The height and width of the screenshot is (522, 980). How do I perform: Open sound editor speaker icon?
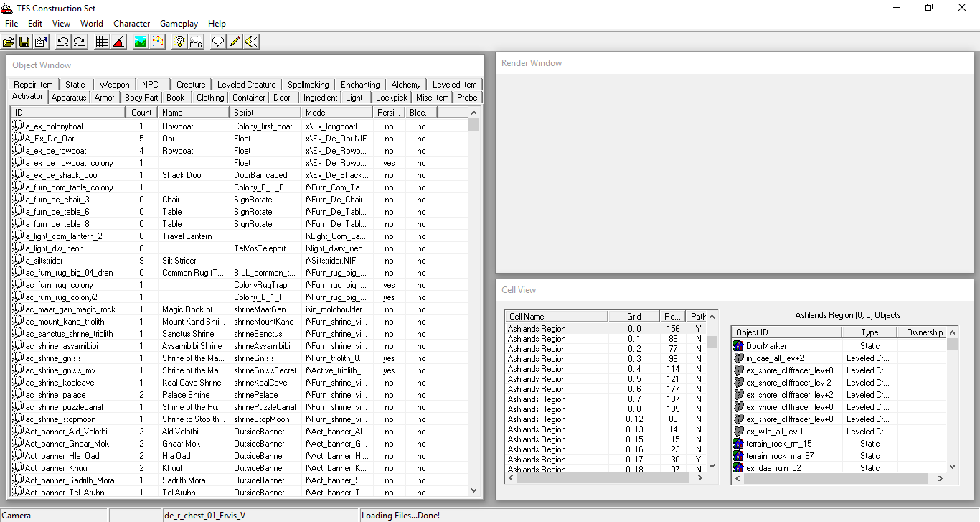[251, 42]
